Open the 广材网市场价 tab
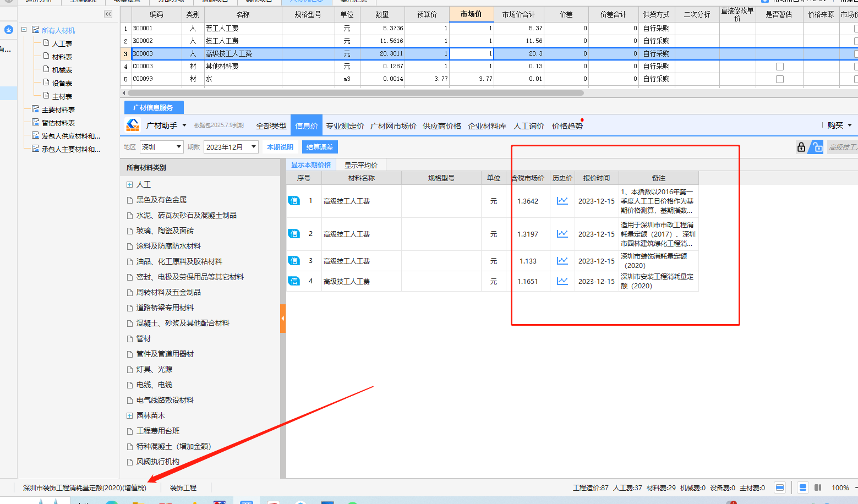This screenshot has width=858, height=504. [x=394, y=126]
